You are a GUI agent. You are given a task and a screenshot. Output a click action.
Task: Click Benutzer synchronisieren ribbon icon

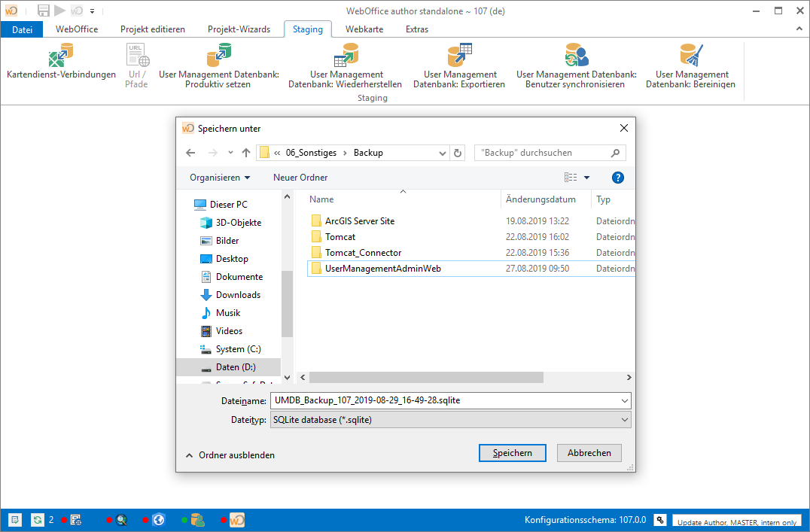tap(576, 56)
